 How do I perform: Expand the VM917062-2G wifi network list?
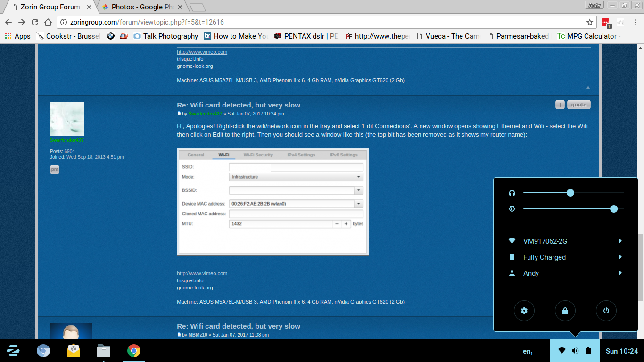[620, 241]
